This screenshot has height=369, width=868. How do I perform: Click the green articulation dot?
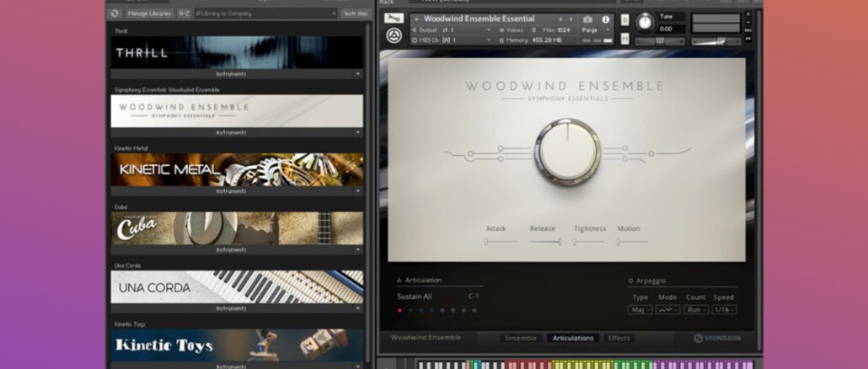pos(410,310)
